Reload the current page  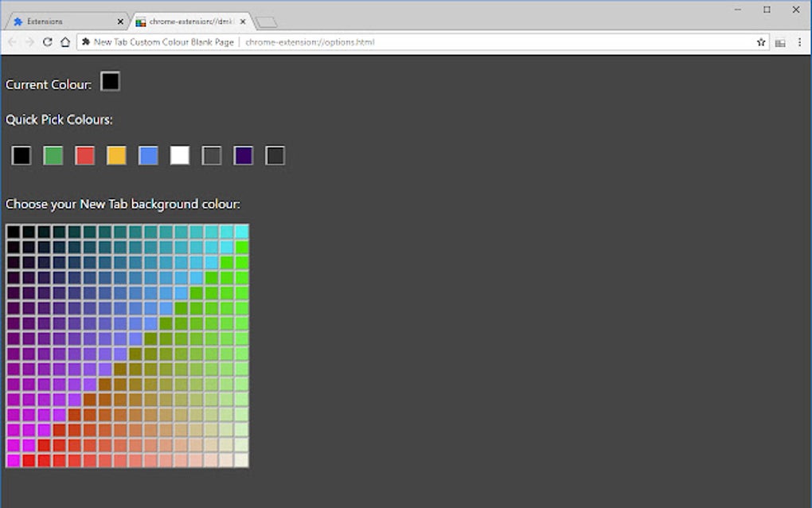48,41
